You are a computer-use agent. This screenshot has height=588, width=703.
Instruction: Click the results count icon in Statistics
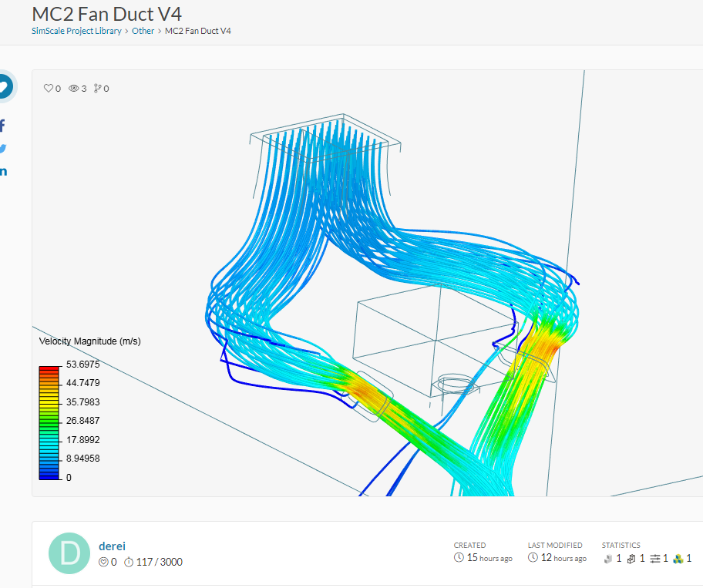(678, 558)
